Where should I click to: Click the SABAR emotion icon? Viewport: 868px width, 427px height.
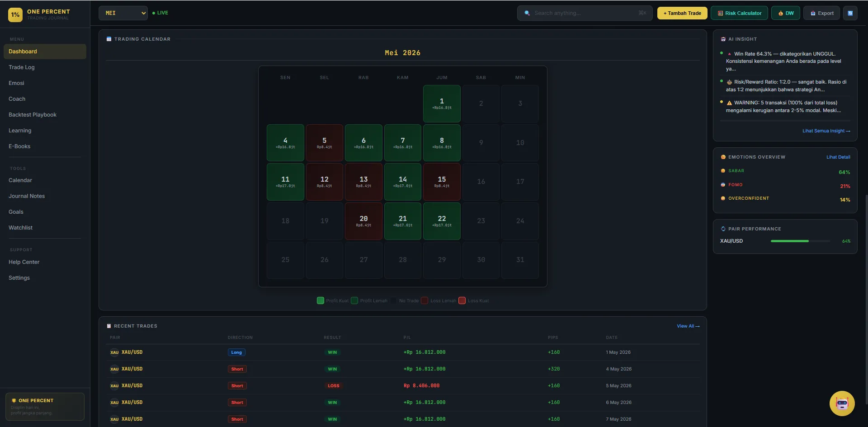pyautogui.click(x=723, y=171)
